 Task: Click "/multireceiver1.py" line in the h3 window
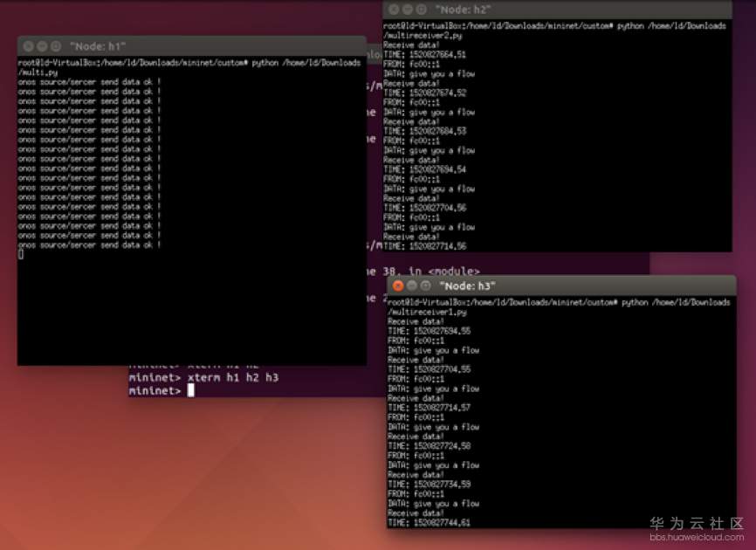(427, 312)
